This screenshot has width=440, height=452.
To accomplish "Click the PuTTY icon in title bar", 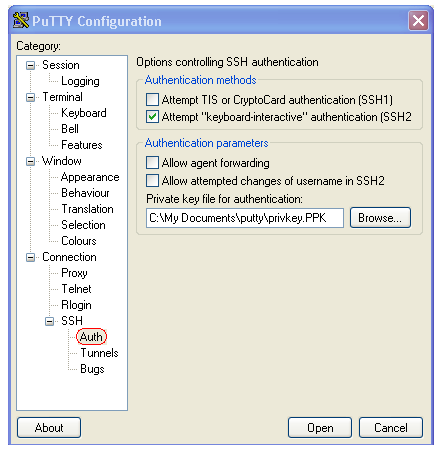I will pos(21,20).
